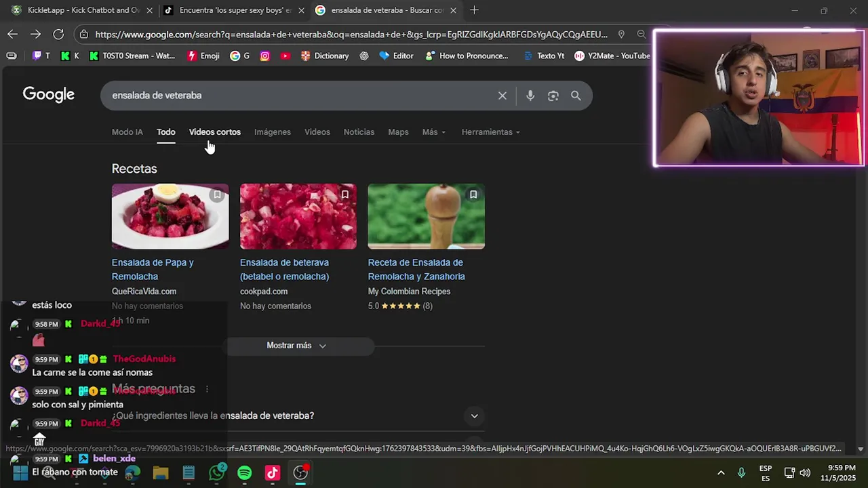Image resolution: width=868 pixels, height=488 pixels.
Task: Open the Instagram bookmark icon
Action: tap(265, 56)
